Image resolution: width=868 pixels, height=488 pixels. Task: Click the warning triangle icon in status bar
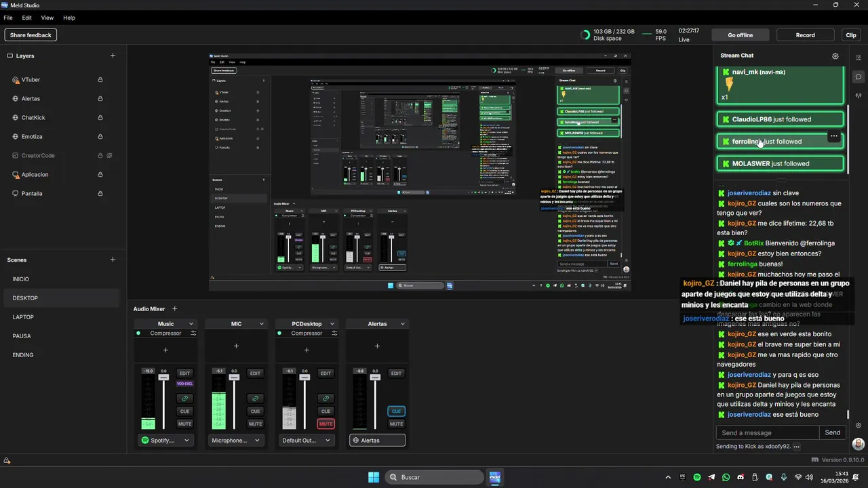7,461
